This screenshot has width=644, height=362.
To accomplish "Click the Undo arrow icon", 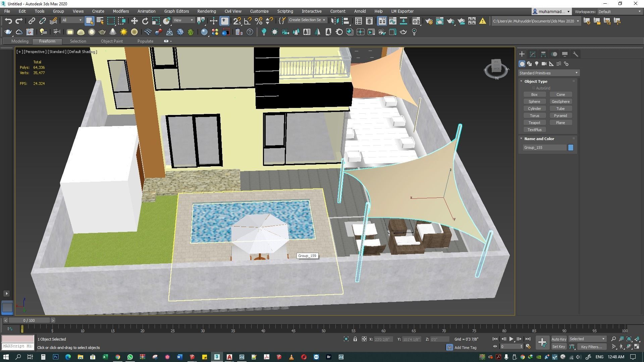I will [x=8, y=21].
